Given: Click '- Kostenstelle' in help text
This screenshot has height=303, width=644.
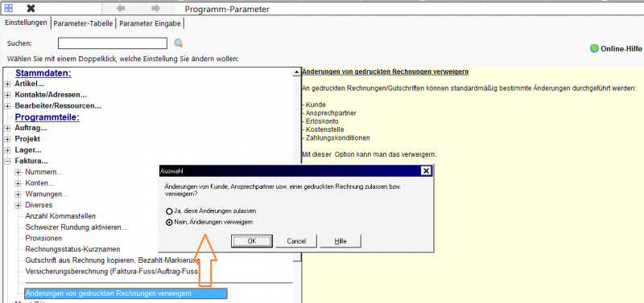Looking at the screenshot, I should tap(323, 129).
